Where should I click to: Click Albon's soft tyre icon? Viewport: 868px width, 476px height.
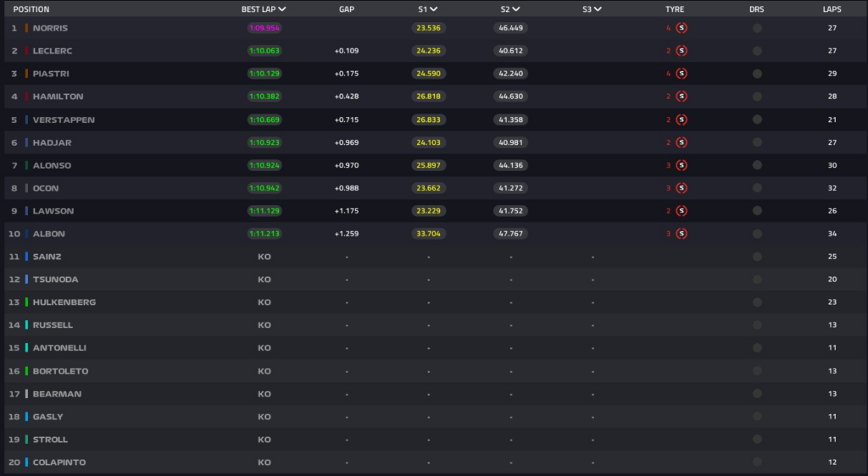pos(682,234)
